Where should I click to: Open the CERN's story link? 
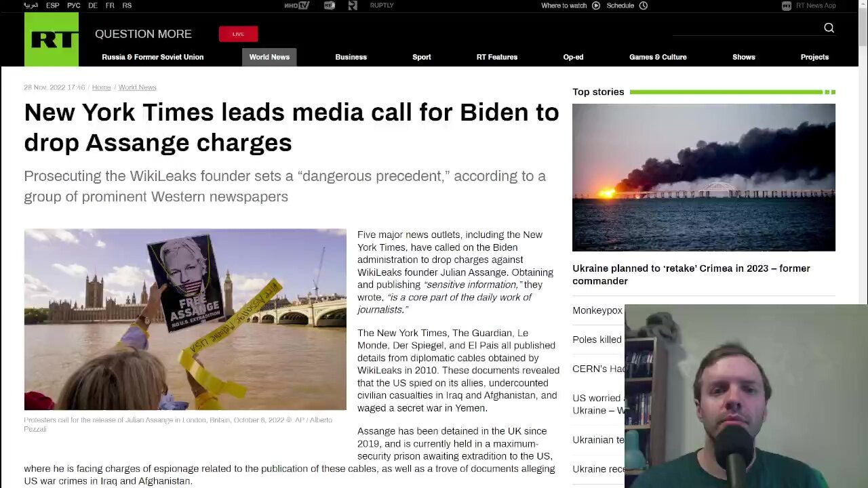(x=598, y=369)
